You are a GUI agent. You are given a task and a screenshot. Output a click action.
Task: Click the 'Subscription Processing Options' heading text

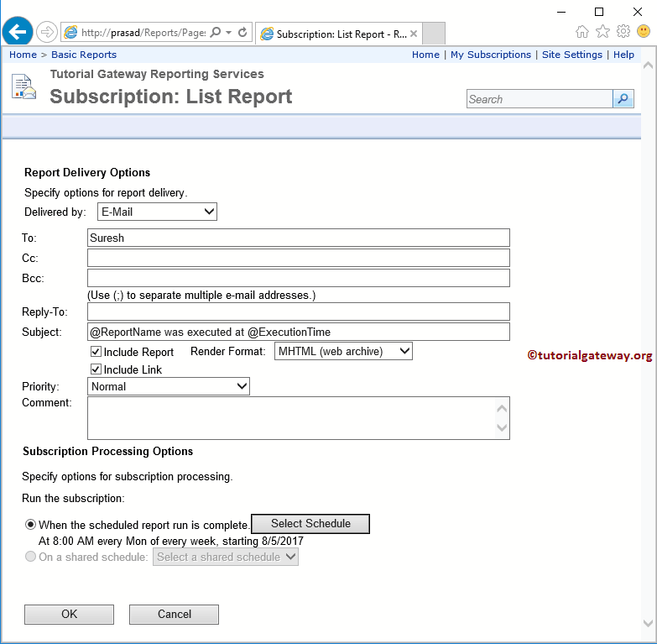pos(107,451)
